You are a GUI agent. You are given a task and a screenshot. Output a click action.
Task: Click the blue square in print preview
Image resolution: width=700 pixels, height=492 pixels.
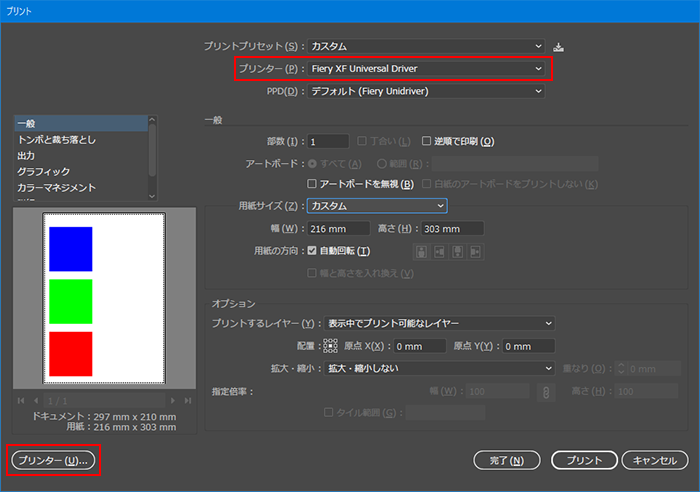coord(71,249)
